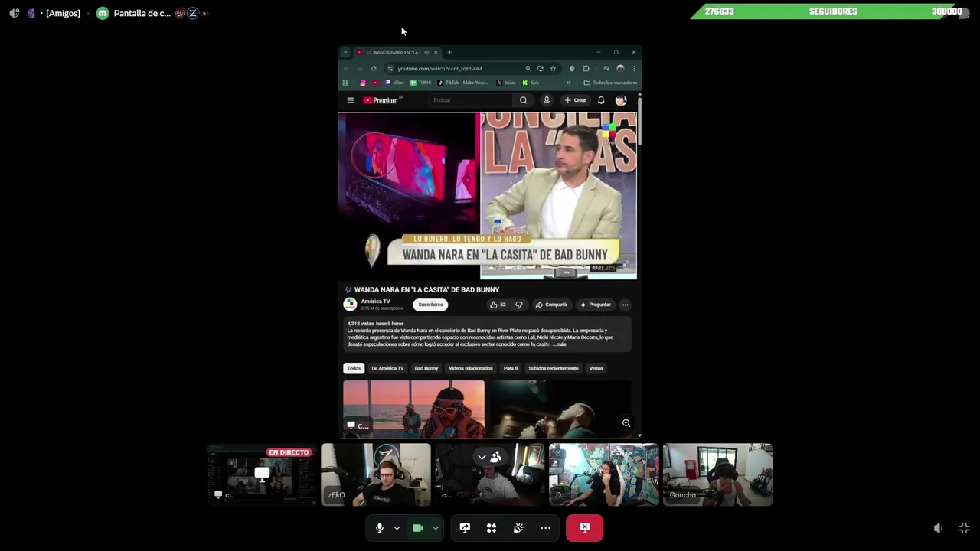Open more actions ellipsis beside Preguntar
Viewport: 980px width, 551px height.
(x=625, y=305)
